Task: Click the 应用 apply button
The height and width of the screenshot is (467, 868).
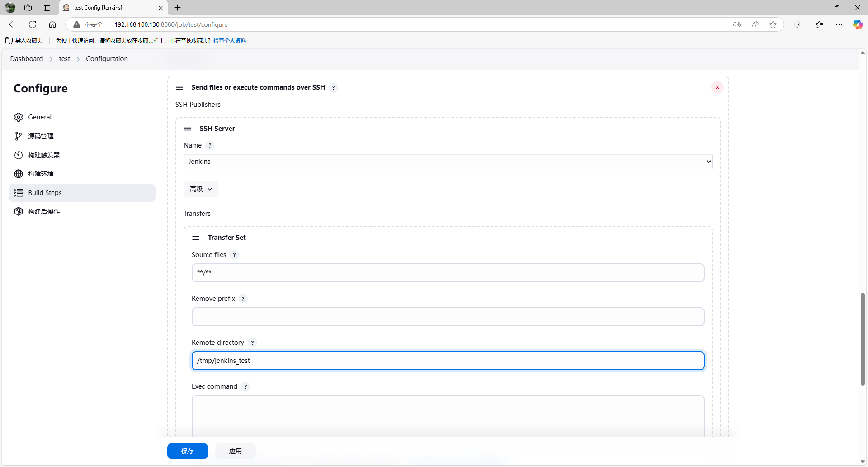Action: click(x=235, y=451)
